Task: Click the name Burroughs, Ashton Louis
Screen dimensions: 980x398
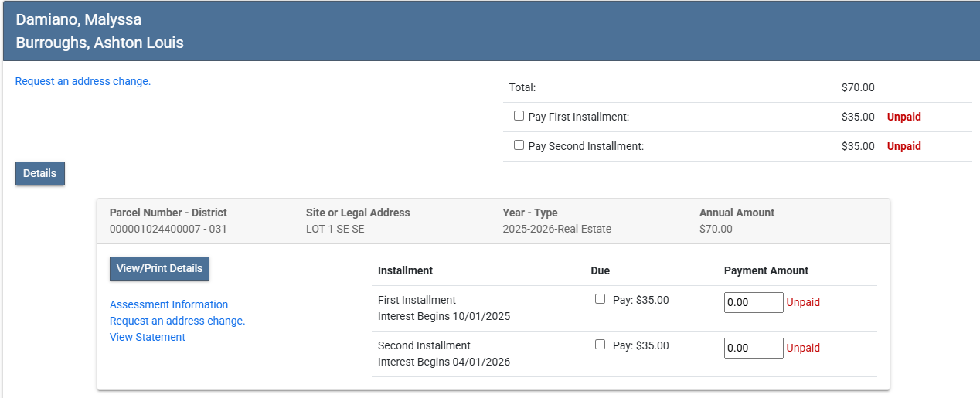Action: click(100, 43)
